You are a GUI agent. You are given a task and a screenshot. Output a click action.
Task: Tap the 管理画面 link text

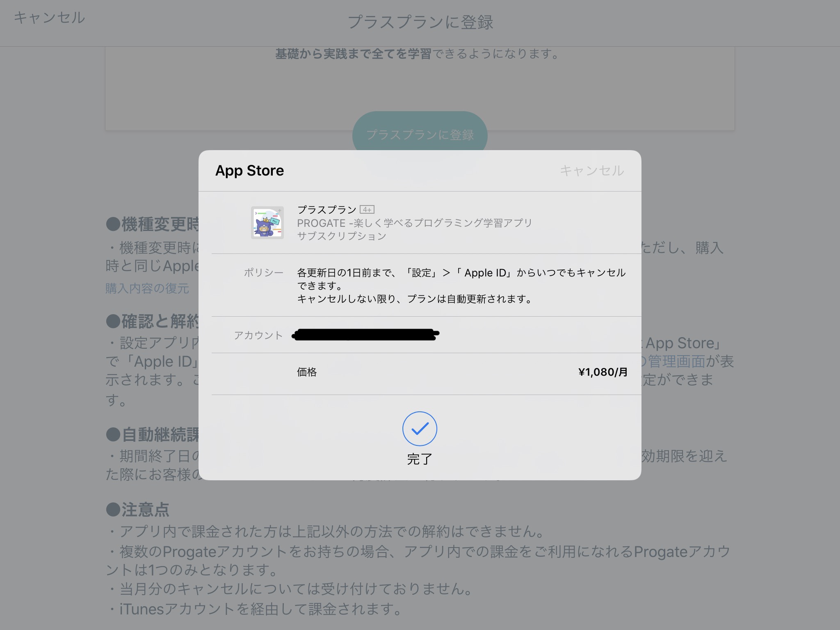tap(676, 361)
